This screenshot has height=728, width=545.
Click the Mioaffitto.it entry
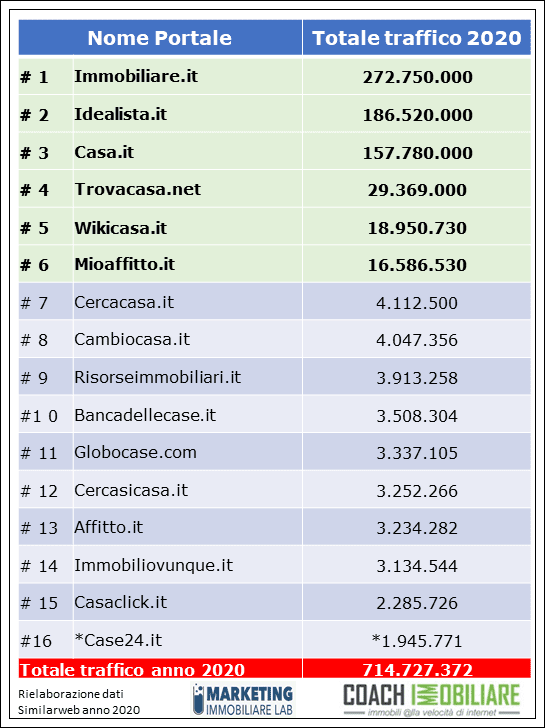(x=124, y=264)
